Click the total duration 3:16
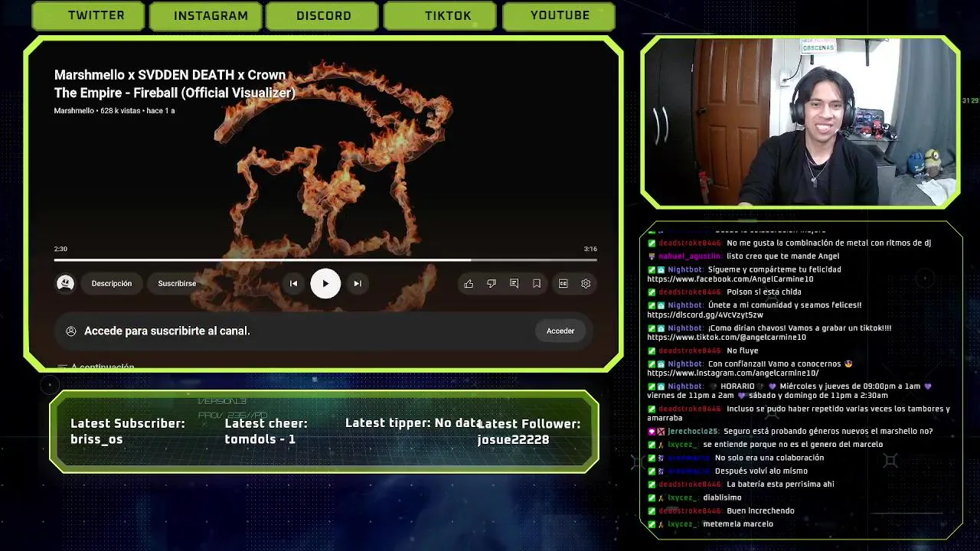The width and height of the screenshot is (980, 551). click(590, 249)
